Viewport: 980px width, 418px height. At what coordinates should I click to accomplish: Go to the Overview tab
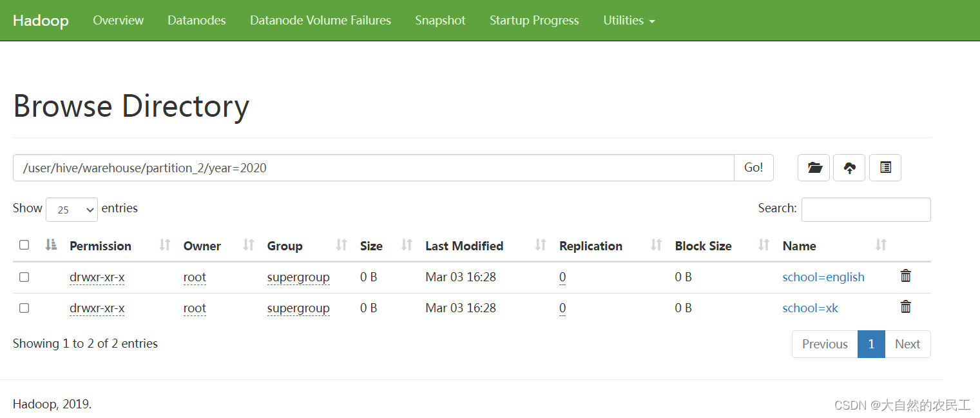click(x=119, y=21)
